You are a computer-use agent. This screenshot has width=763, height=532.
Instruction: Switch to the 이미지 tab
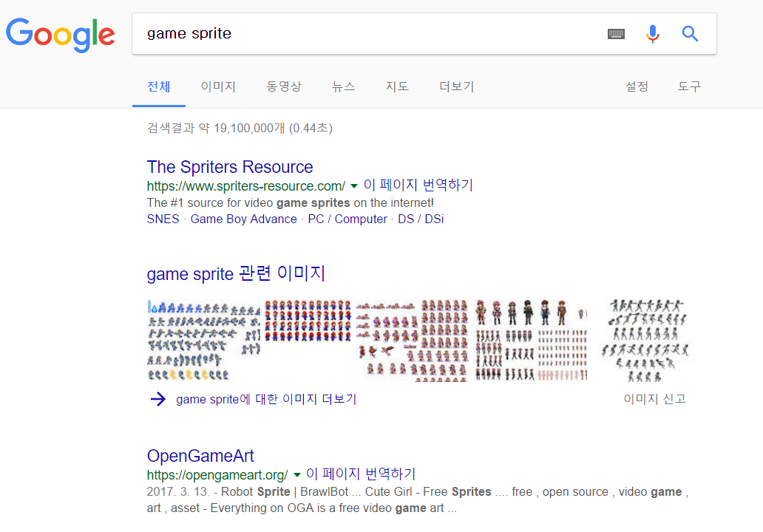click(218, 86)
